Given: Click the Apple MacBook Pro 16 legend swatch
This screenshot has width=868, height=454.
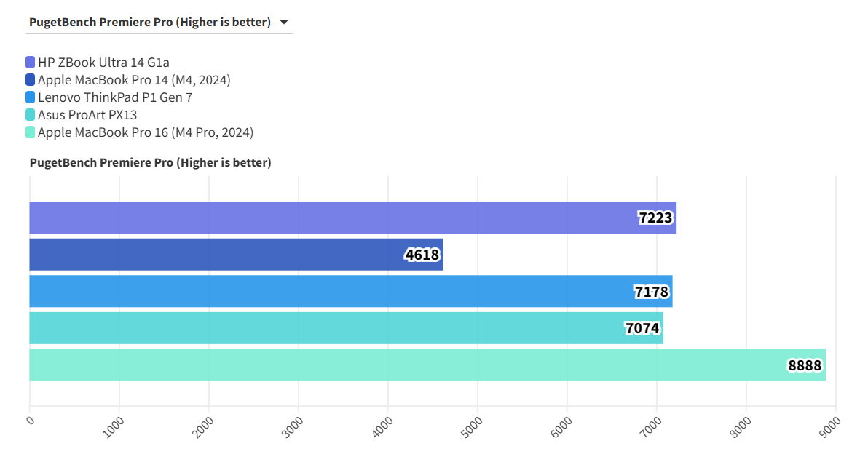Looking at the screenshot, I should tap(30, 132).
